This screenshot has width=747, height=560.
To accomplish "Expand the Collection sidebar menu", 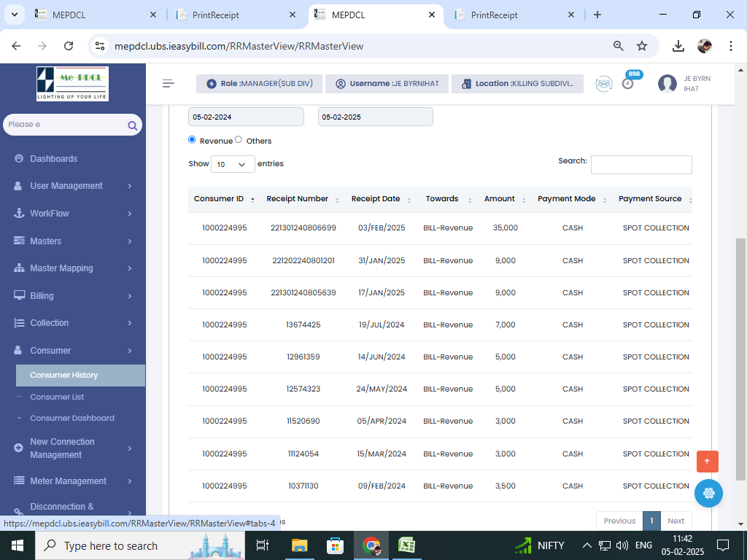I will coord(72,323).
